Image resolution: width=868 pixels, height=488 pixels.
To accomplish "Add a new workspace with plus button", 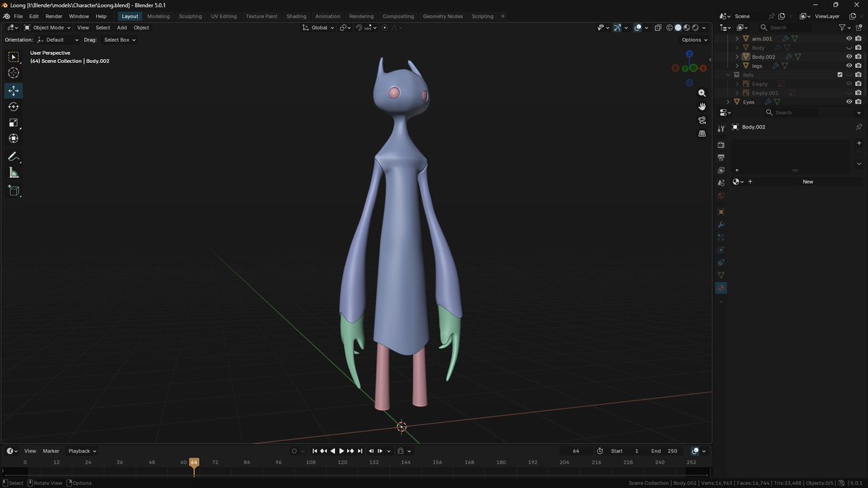I will [x=503, y=16].
